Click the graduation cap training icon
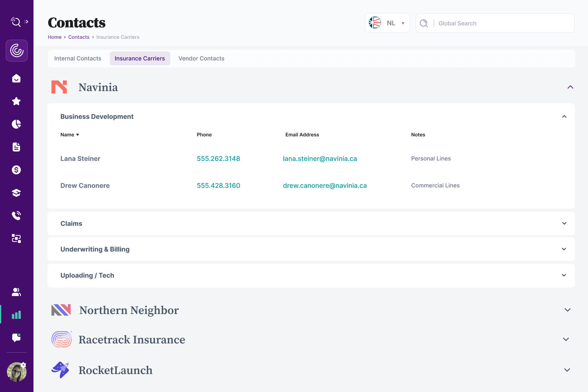This screenshot has width=588, height=392. coord(16,193)
